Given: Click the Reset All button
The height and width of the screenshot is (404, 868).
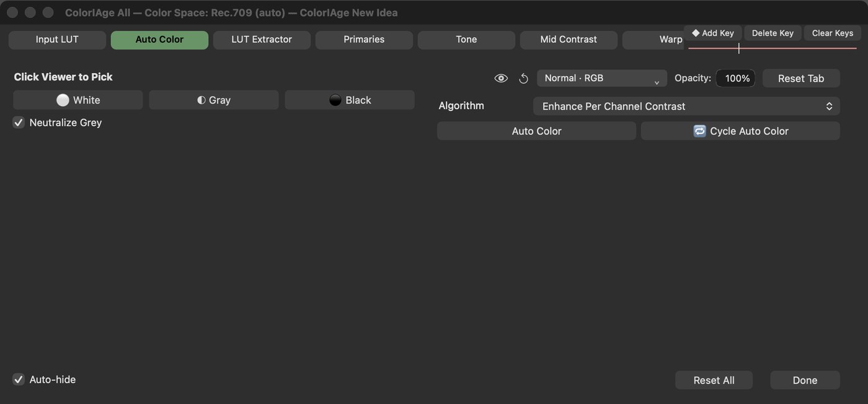Looking at the screenshot, I should click(714, 380).
